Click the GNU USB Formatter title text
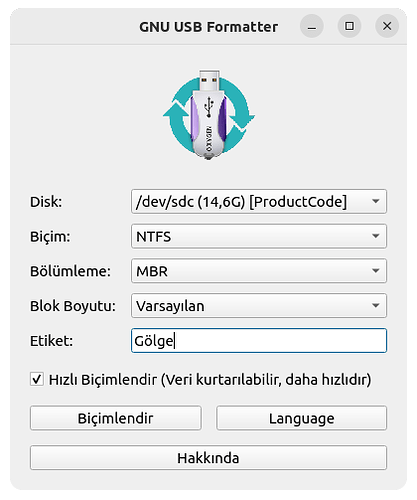 208,27
